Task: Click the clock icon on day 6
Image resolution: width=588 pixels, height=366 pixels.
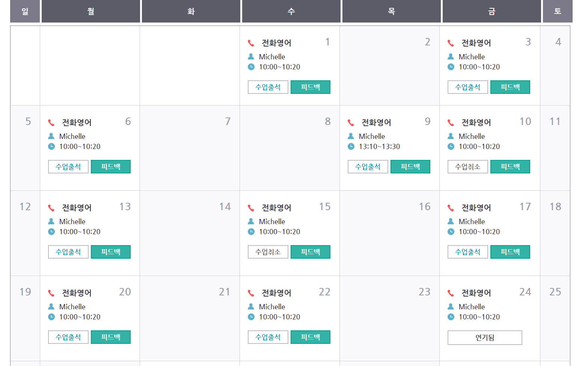Action: (51, 146)
